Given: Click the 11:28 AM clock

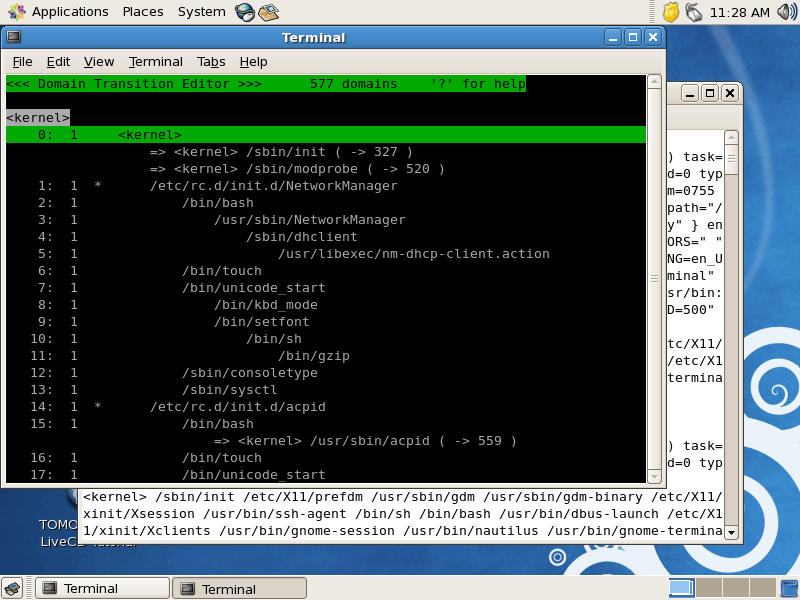Looking at the screenshot, I should coord(739,12).
